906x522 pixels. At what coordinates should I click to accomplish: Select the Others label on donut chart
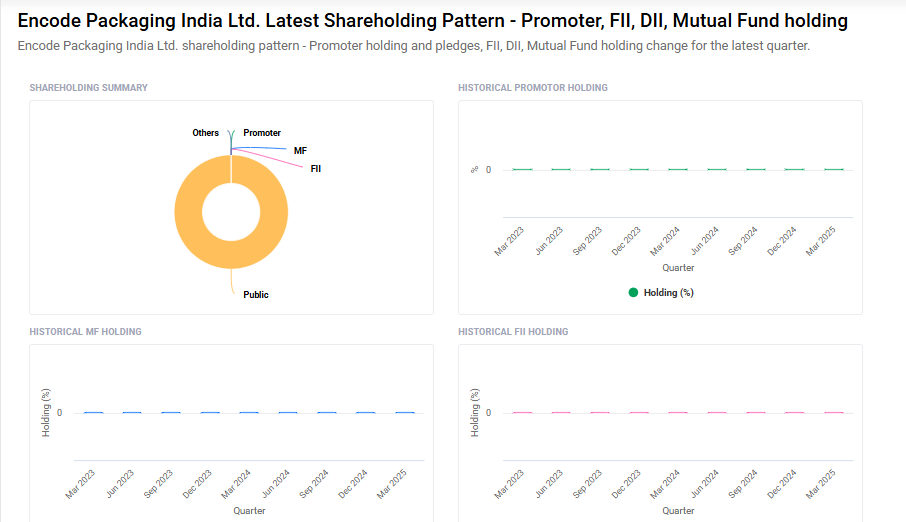click(x=206, y=133)
